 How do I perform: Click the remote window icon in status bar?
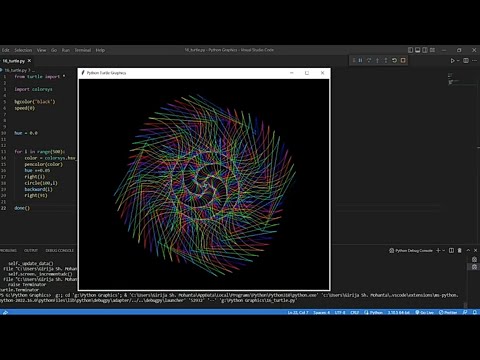[x=5, y=312]
